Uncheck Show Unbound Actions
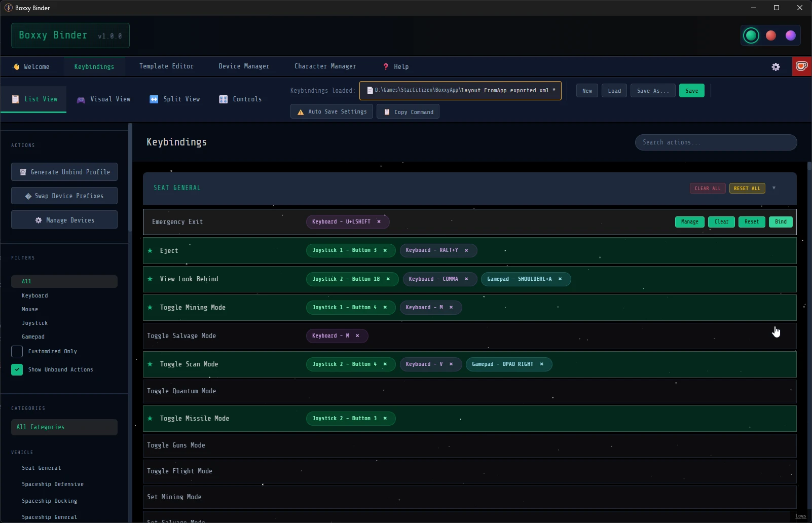812x523 pixels. click(x=17, y=369)
